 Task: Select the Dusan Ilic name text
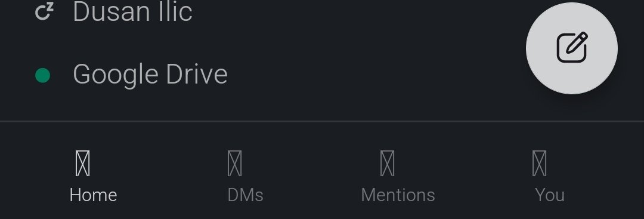(x=132, y=11)
